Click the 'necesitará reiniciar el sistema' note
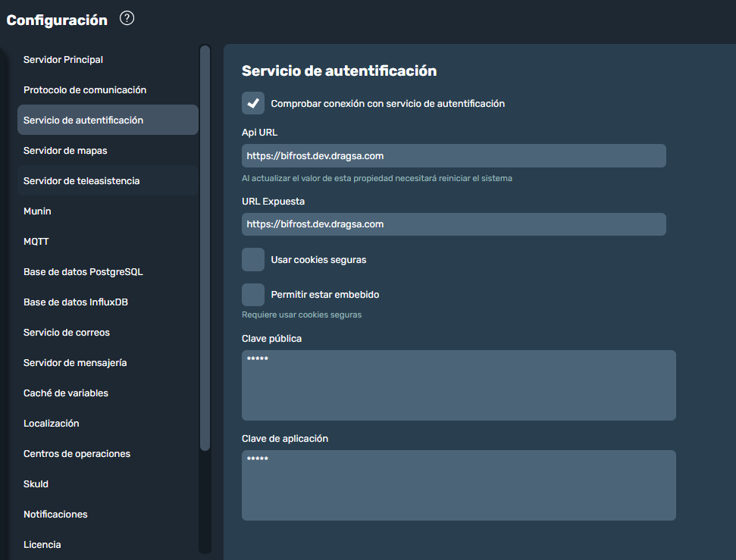 click(377, 178)
